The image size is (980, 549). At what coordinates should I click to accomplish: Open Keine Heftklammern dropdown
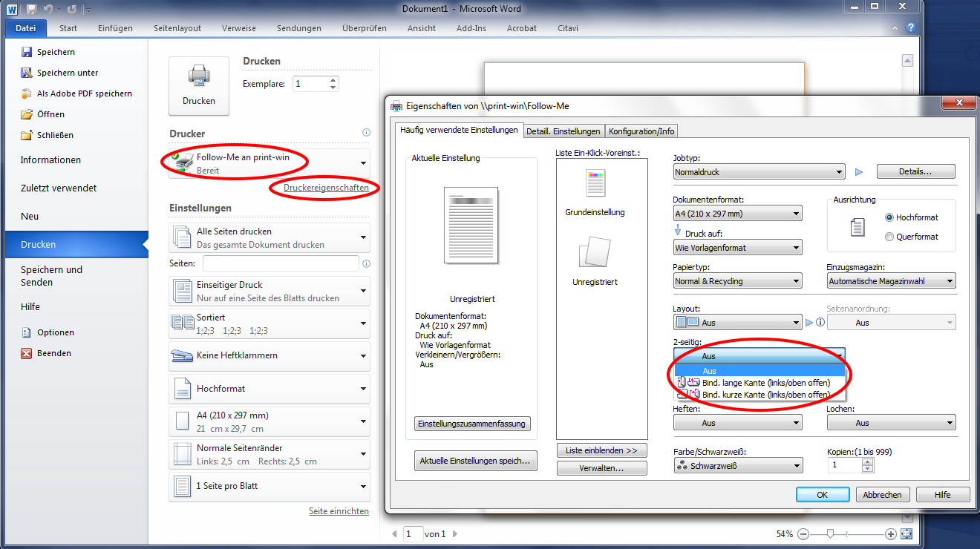[269, 356]
